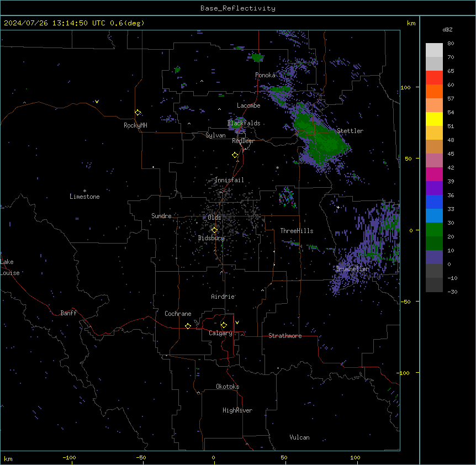Viewport: 476px width, 465px height.
Task: Click the Okotoks label
Action: [228, 387]
